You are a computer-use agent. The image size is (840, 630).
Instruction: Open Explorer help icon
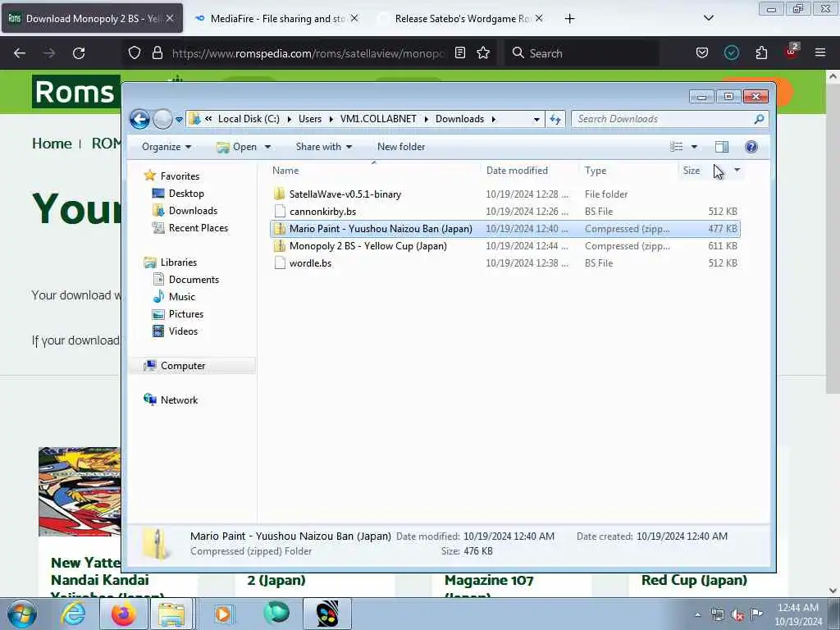click(751, 147)
